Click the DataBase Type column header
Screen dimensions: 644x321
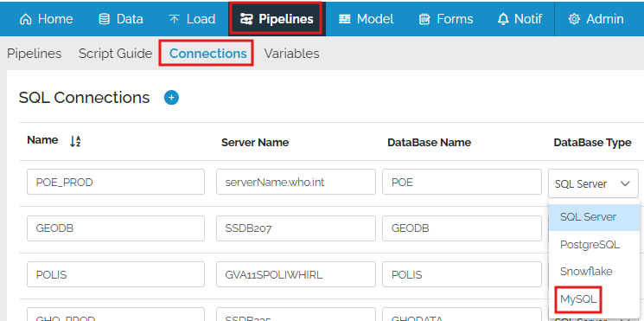point(592,142)
